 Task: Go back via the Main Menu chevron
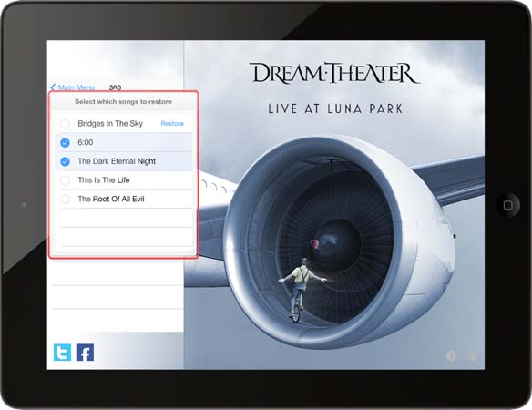pyautogui.click(x=53, y=87)
